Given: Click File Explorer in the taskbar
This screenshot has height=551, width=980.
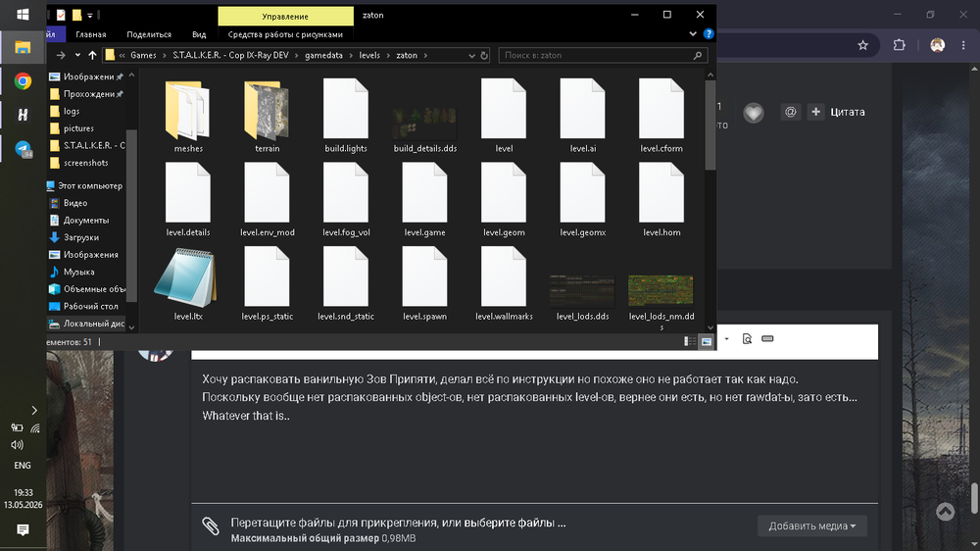Looking at the screenshot, I should [x=23, y=47].
